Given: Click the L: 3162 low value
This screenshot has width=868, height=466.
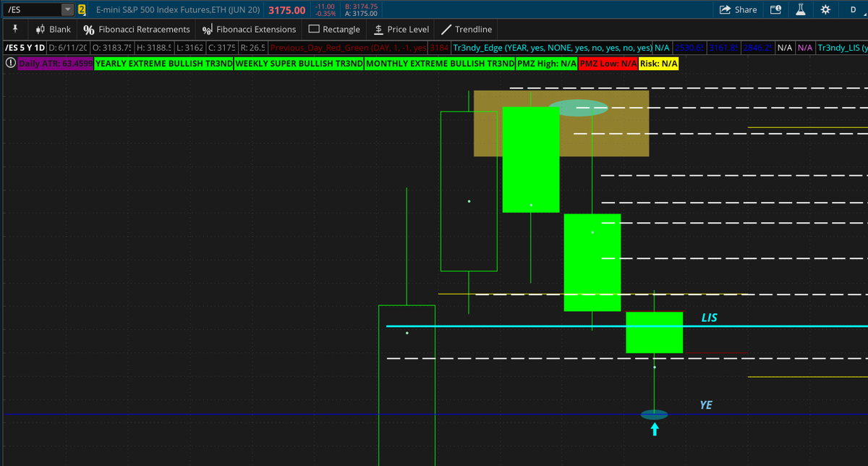Looking at the screenshot, I should pyautogui.click(x=190, y=48).
